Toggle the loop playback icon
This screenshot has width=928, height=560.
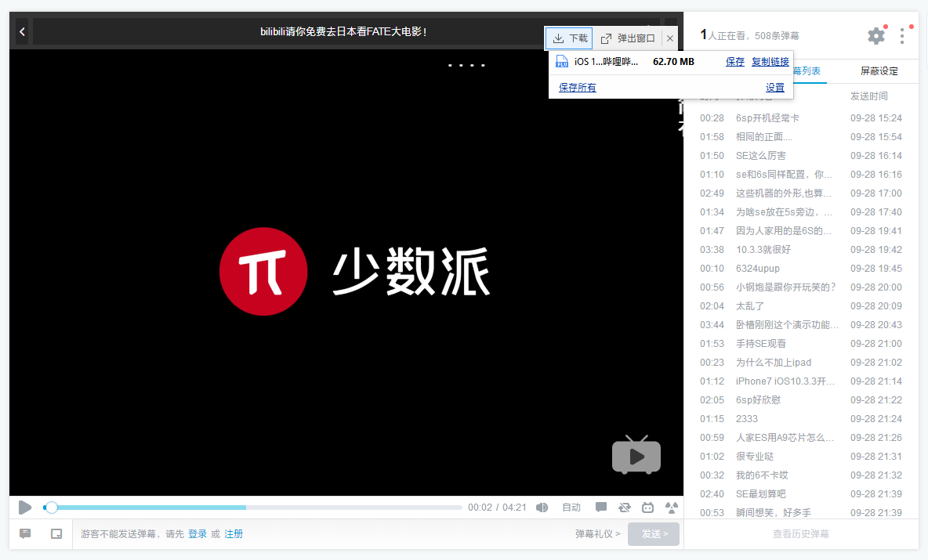[624, 508]
